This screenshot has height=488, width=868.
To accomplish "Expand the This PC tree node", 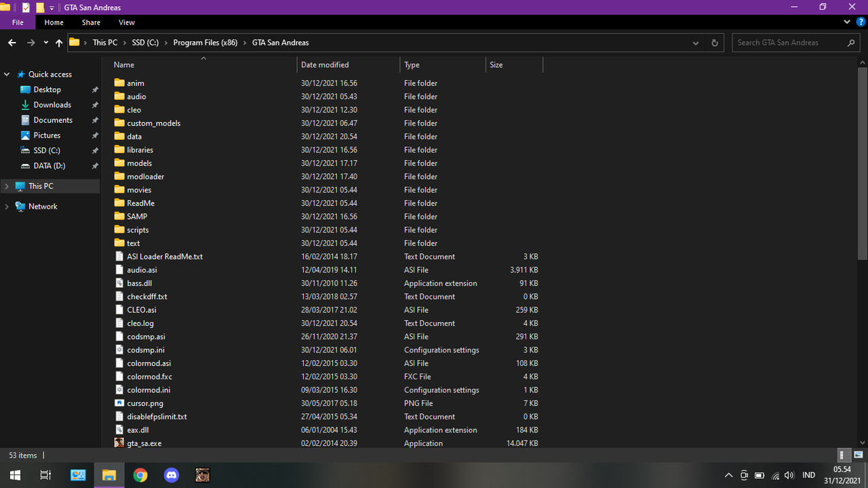I will pyautogui.click(x=7, y=186).
